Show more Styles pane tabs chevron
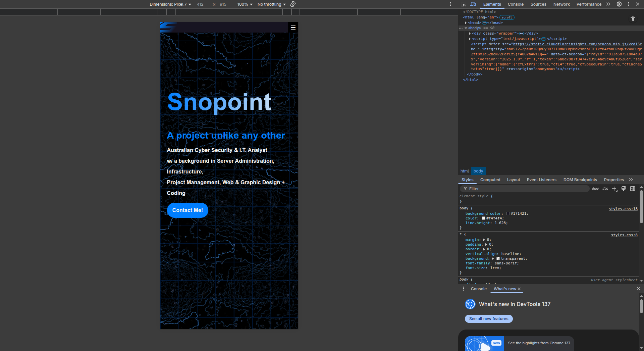Viewport: 644px width, 351px height. point(631,180)
